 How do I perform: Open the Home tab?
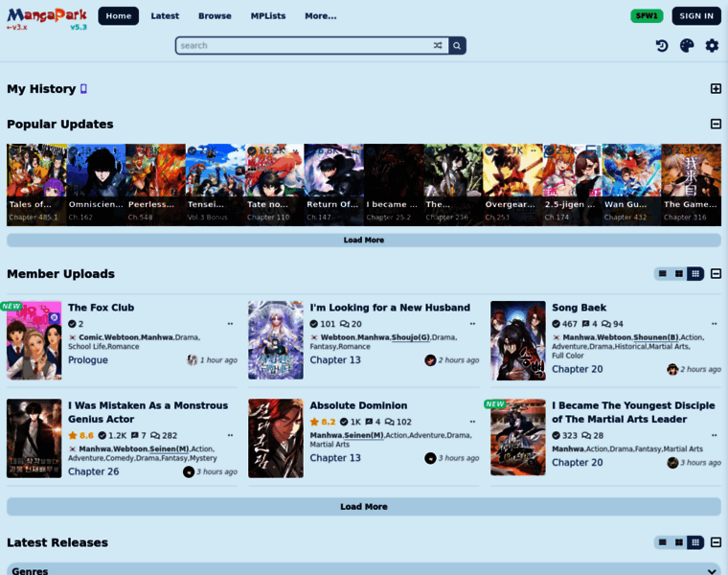point(119,15)
